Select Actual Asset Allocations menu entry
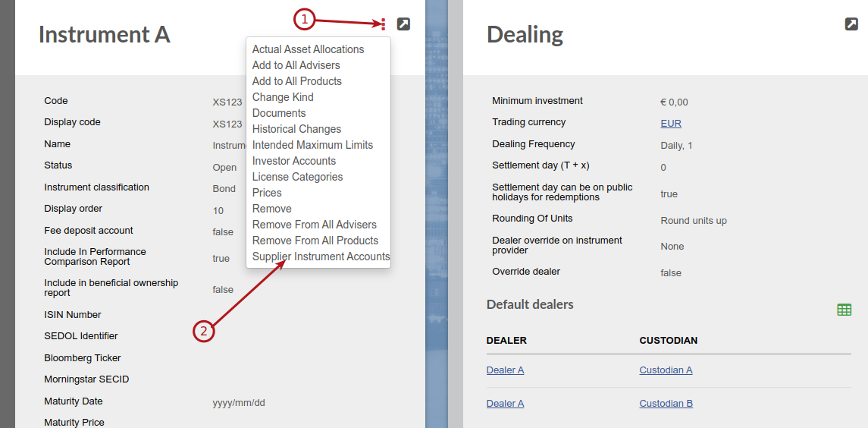This screenshot has height=428, width=868. click(308, 49)
